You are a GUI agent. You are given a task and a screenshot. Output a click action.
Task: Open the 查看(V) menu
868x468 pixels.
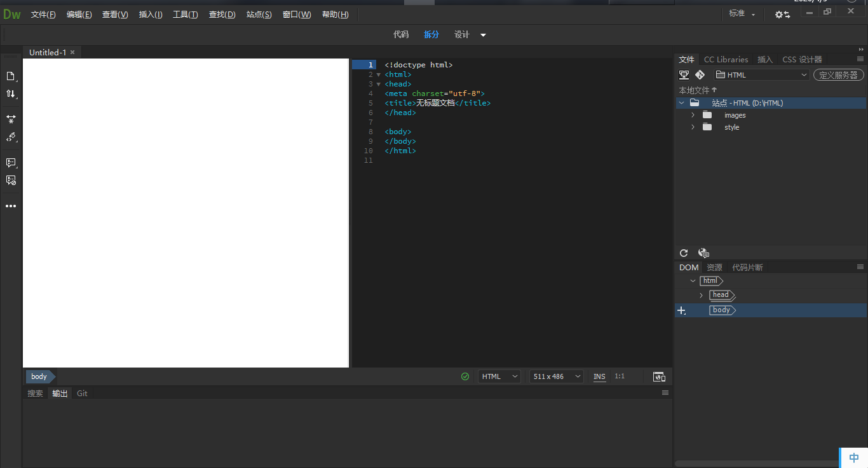coord(115,15)
